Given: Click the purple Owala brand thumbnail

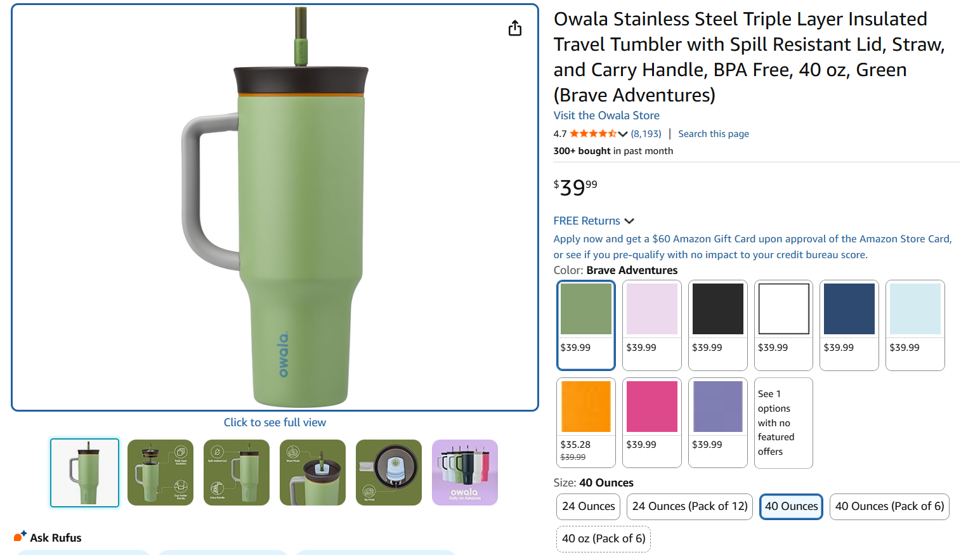Looking at the screenshot, I should pos(464,473).
